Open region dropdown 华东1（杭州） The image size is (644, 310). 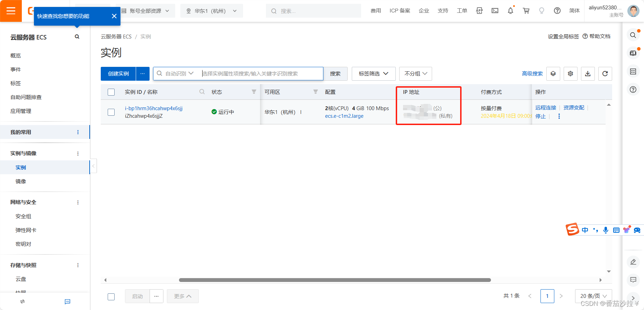click(212, 11)
